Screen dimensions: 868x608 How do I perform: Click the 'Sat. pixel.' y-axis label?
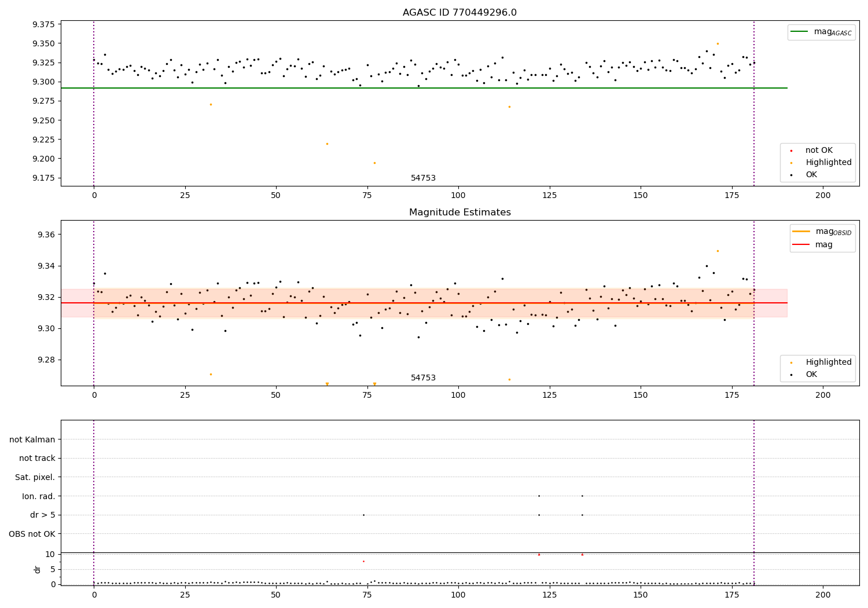point(35,478)
